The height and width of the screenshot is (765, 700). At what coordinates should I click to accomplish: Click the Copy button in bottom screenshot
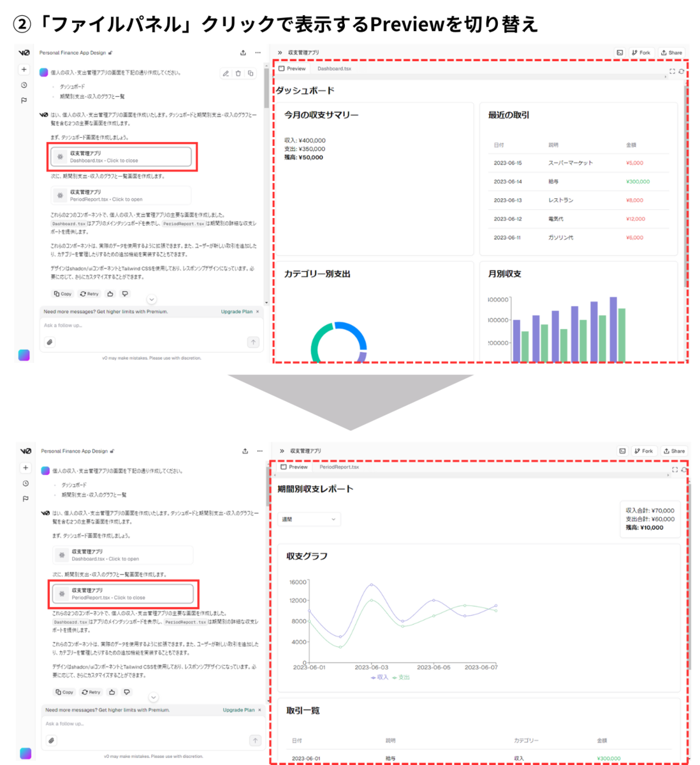click(x=64, y=692)
